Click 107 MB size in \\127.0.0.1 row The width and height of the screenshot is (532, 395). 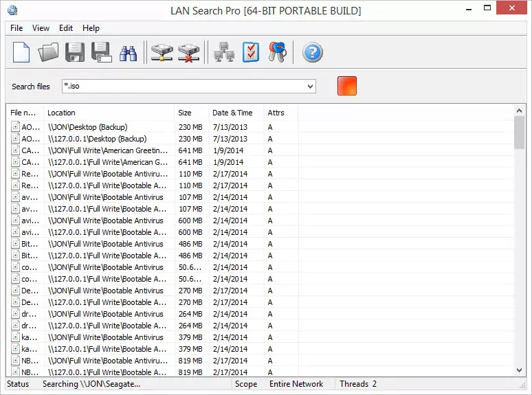[x=190, y=209]
